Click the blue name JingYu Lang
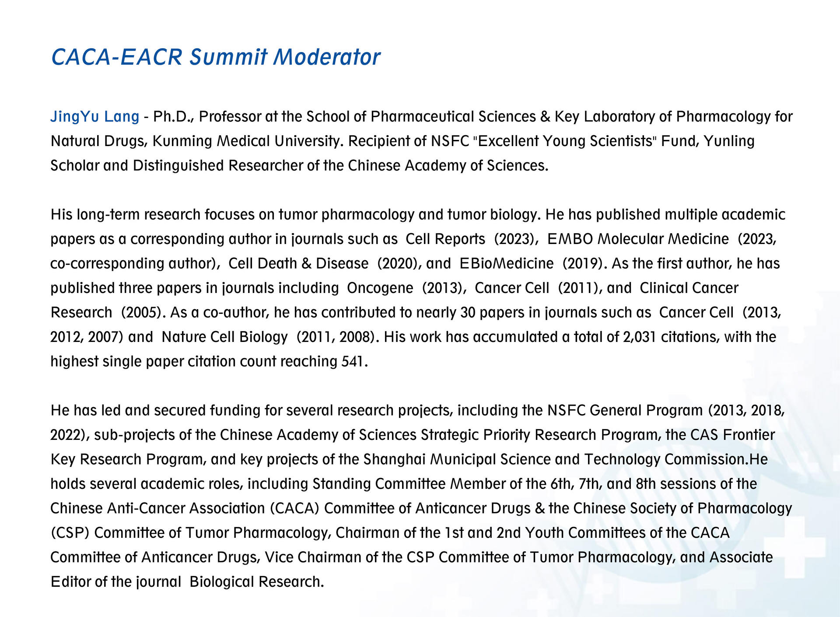Screen dimensions: 840x617 [94, 117]
